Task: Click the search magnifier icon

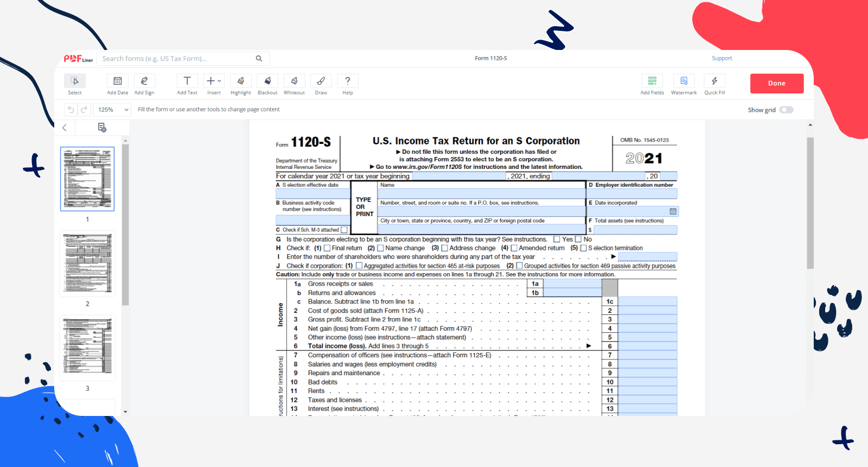Action: point(259,59)
